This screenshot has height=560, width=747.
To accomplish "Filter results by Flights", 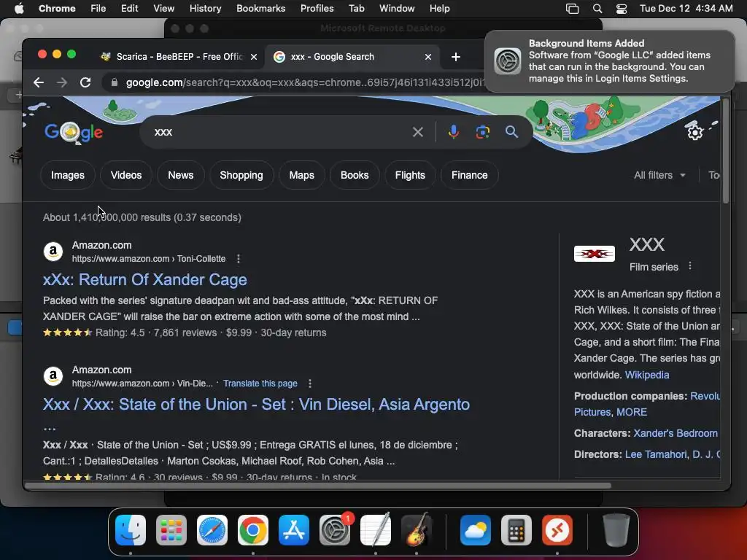I will coord(410,175).
